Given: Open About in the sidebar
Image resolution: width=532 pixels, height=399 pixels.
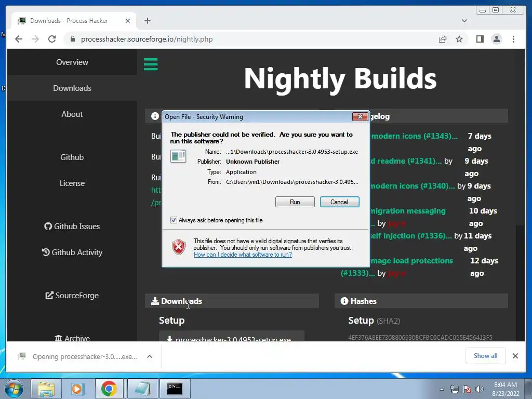Looking at the screenshot, I should (x=72, y=114).
